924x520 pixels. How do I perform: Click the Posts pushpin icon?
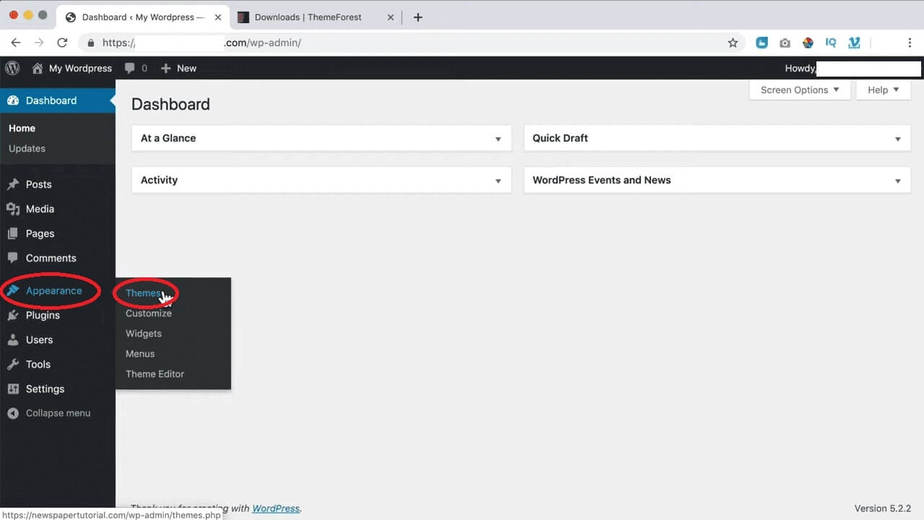click(13, 185)
